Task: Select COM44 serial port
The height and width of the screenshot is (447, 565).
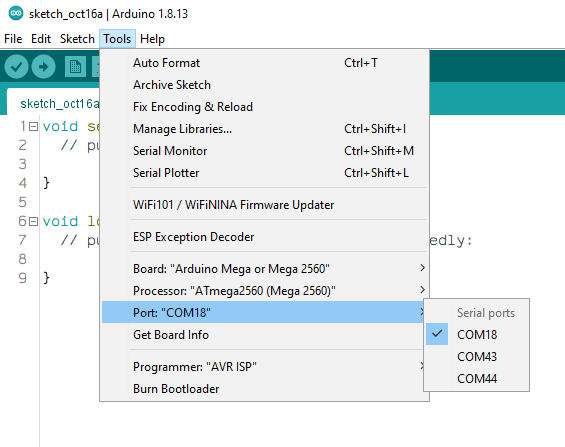Action: (476, 379)
